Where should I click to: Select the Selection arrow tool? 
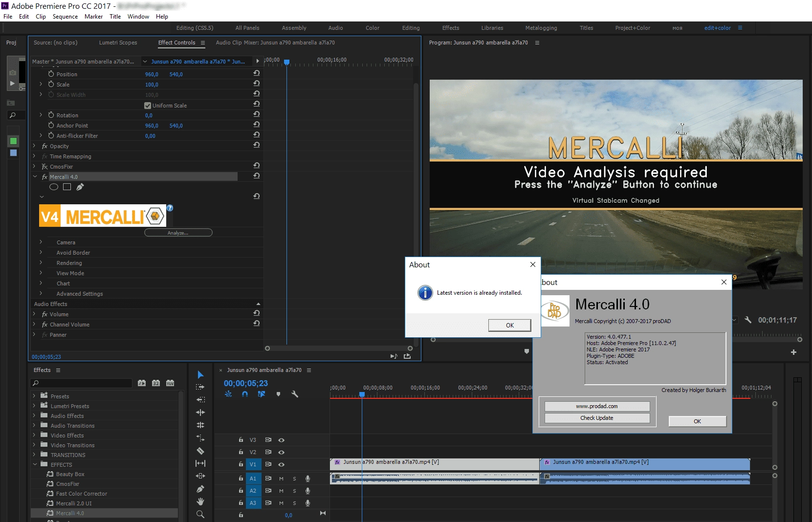click(200, 374)
